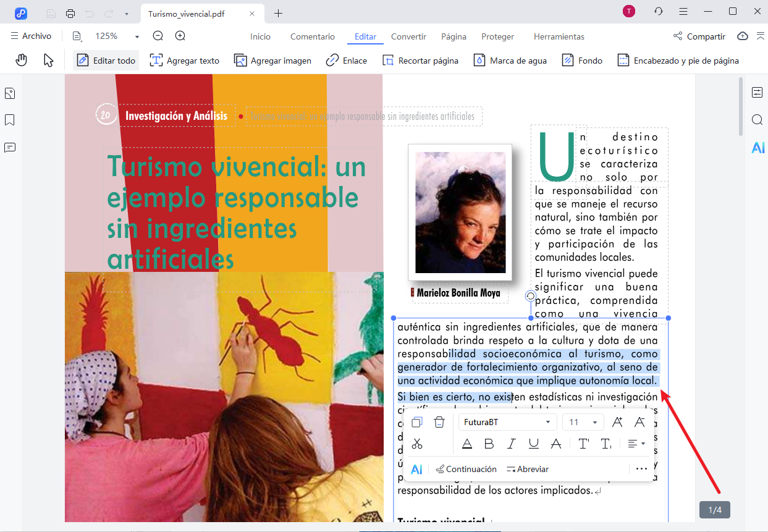Click the Marca de agua button
The image size is (768, 532).
tap(510, 60)
